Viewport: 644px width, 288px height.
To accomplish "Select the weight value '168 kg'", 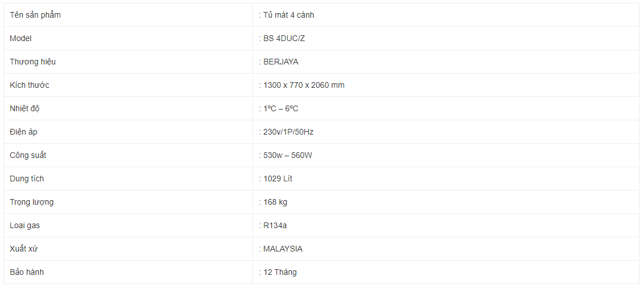I will [x=275, y=202].
